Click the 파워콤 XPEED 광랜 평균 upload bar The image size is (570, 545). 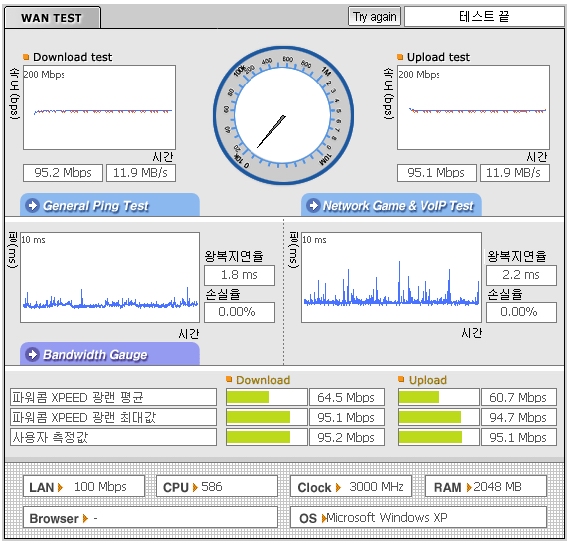tap(439, 397)
